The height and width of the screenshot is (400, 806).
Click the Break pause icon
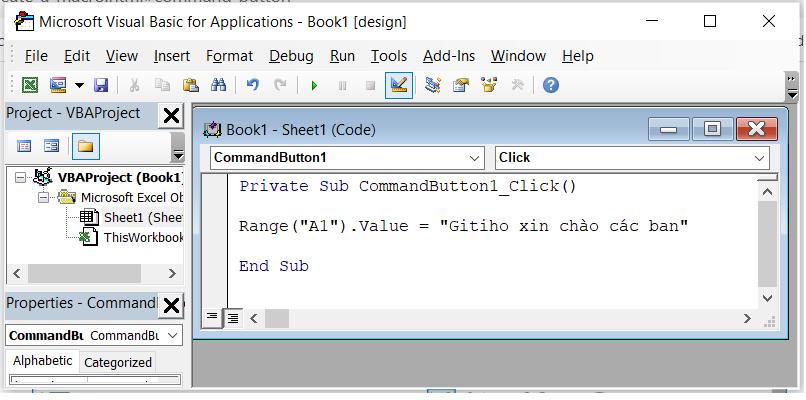tap(342, 85)
